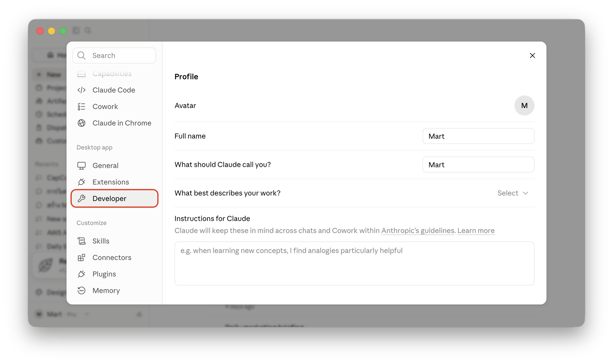Screen dimensions: 613x364
Task: Open Claude in Chrome settings
Action: click(114, 123)
